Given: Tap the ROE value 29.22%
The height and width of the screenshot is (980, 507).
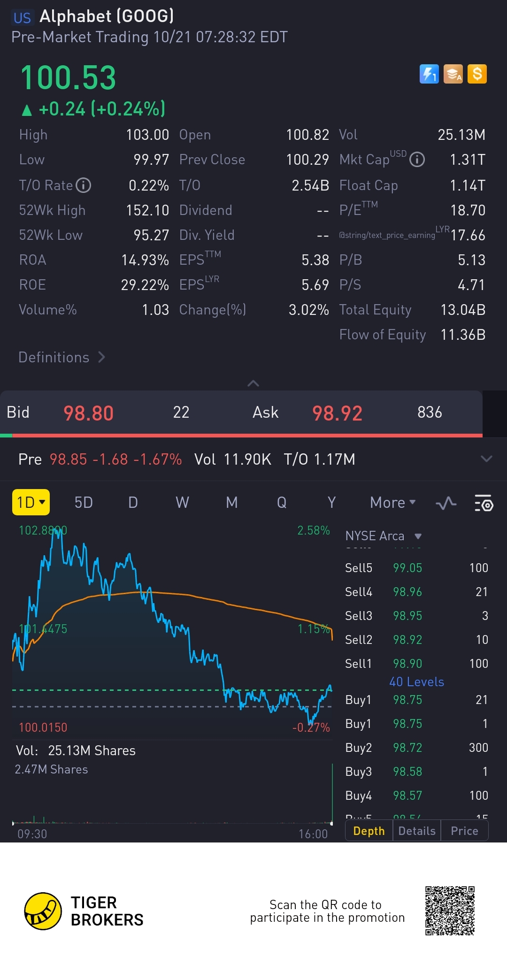Looking at the screenshot, I should pos(145,285).
